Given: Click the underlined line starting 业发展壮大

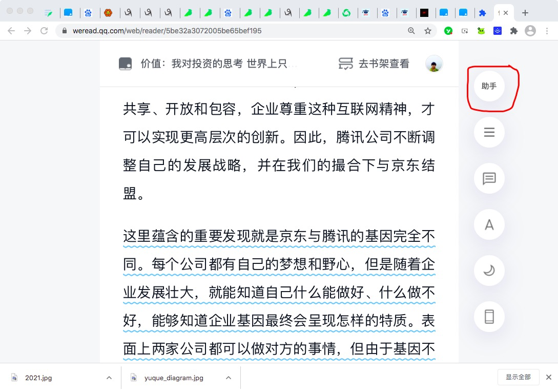Looking at the screenshot, I should [x=279, y=293].
